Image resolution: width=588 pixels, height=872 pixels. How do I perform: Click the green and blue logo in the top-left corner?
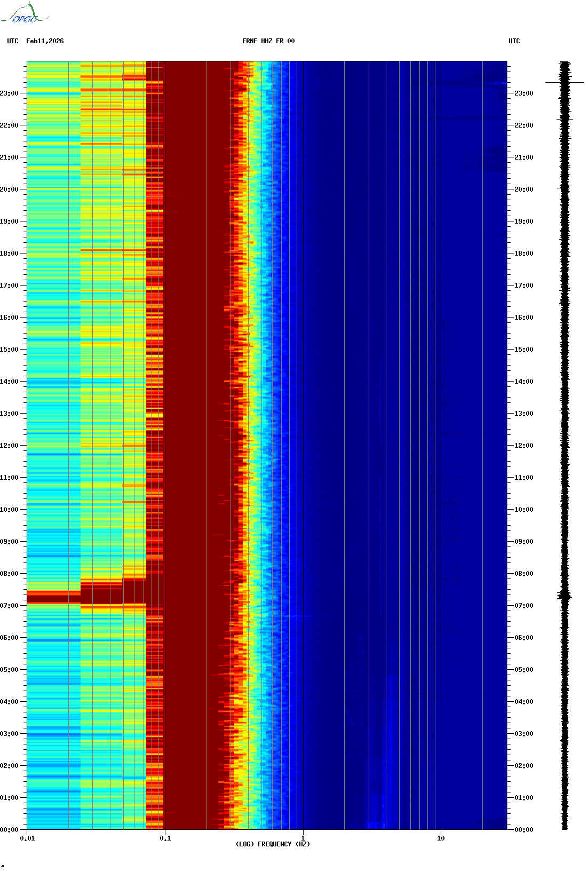pos(24,14)
